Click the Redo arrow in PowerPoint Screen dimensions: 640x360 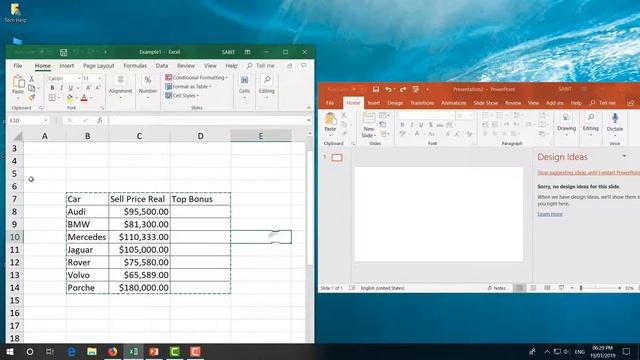[x=403, y=89]
